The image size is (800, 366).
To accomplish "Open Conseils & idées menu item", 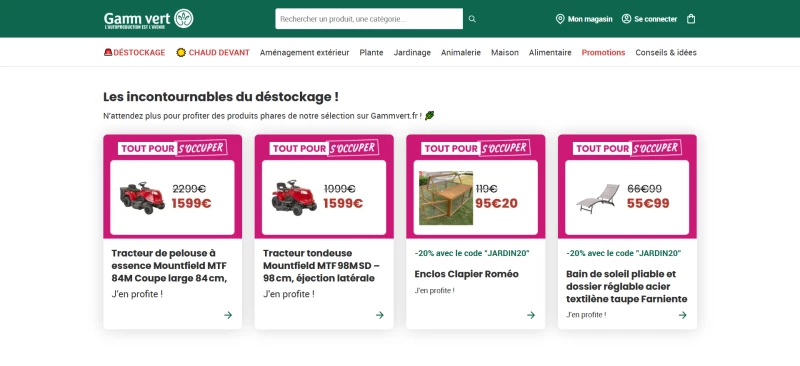I will (666, 52).
